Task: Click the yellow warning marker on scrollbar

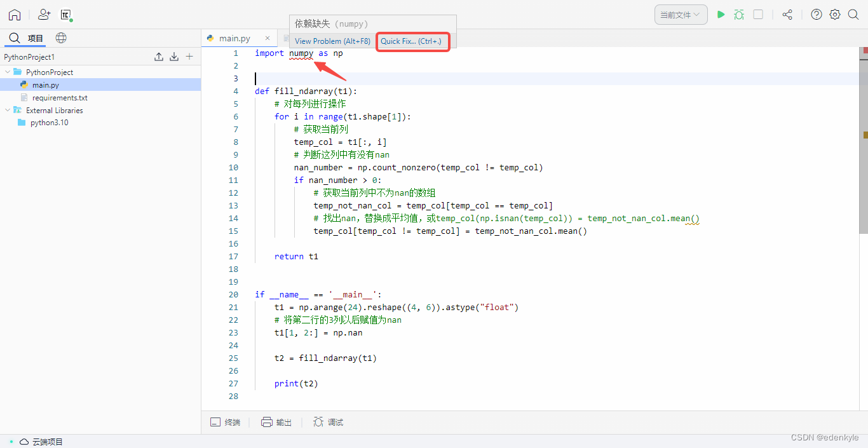Action: (865, 135)
